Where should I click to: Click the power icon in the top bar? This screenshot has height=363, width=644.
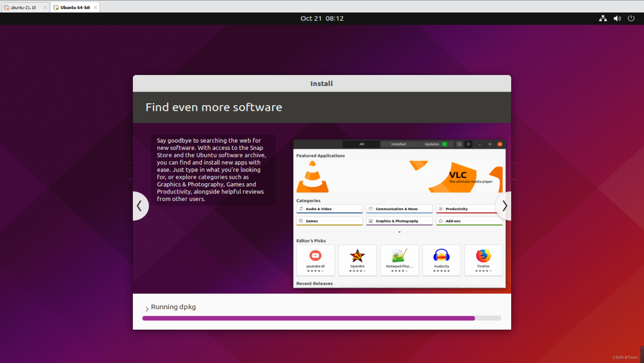point(631,18)
